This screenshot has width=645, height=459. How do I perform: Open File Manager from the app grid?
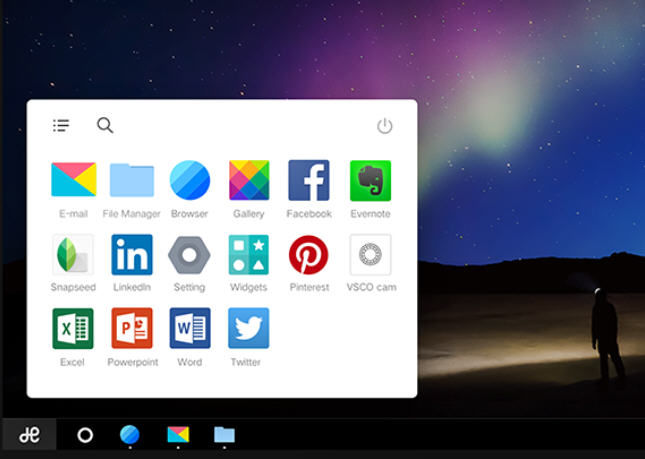(132, 180)
